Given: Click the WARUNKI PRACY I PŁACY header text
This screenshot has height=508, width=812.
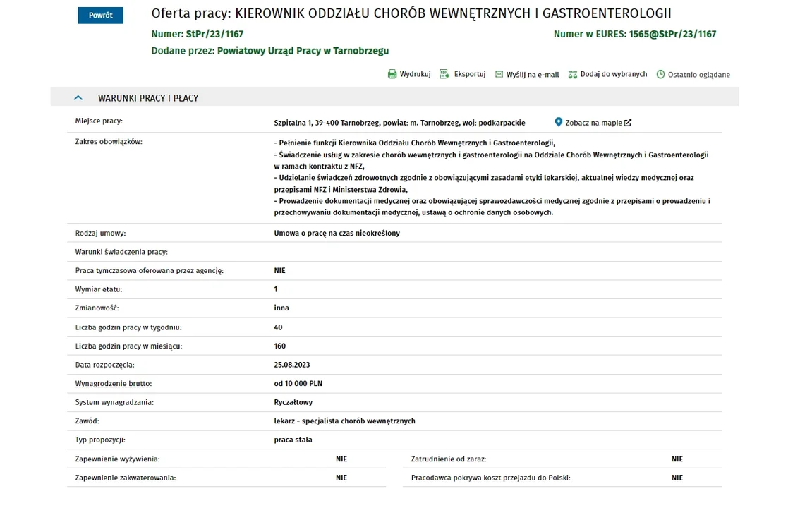Looking at the screenshot, I should tap(148, 98).
